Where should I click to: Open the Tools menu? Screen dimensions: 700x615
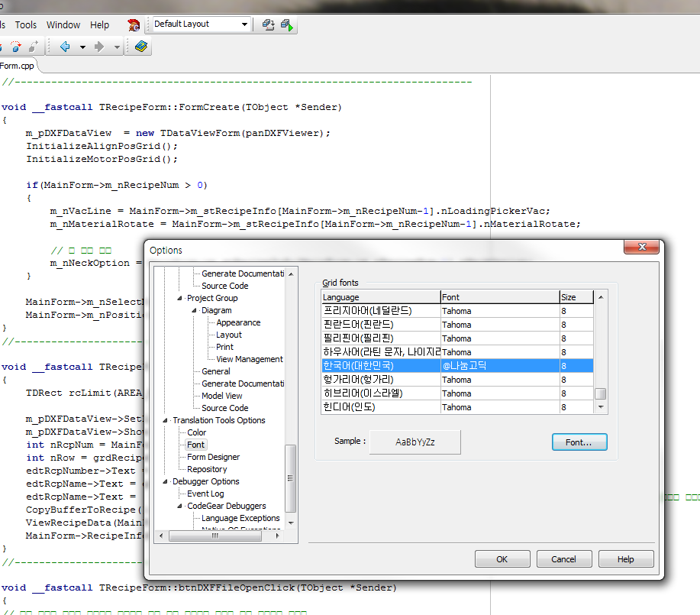pyautogui.click(x=26, y=24)
